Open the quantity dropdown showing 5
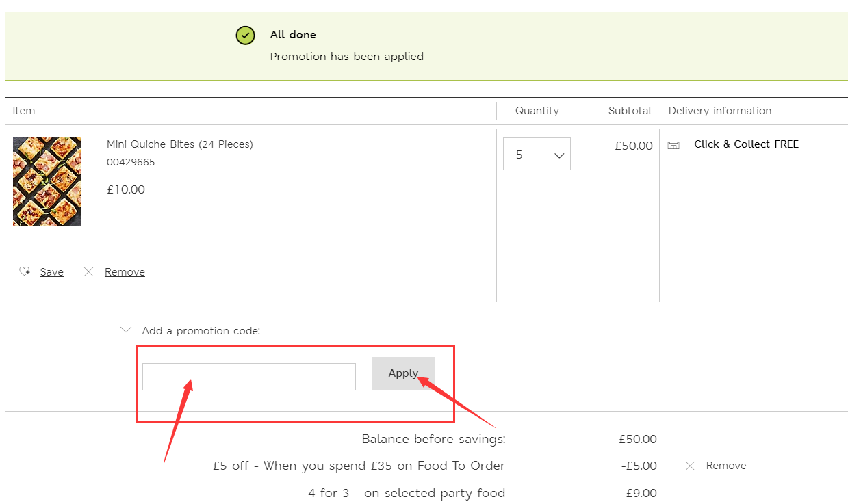Viewport: 848px width, 504px height. point(537,155)
